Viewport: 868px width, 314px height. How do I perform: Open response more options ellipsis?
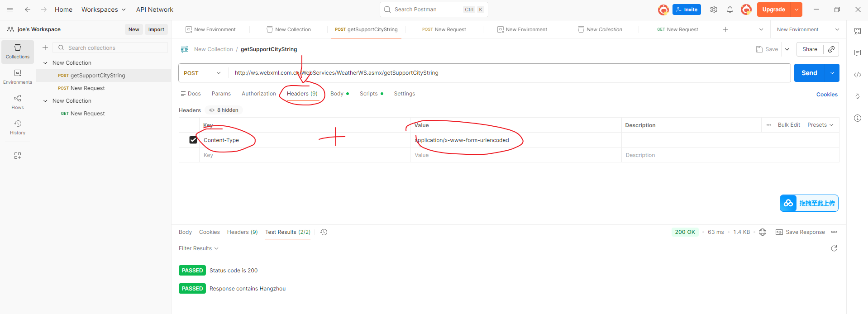click(834, 232)
